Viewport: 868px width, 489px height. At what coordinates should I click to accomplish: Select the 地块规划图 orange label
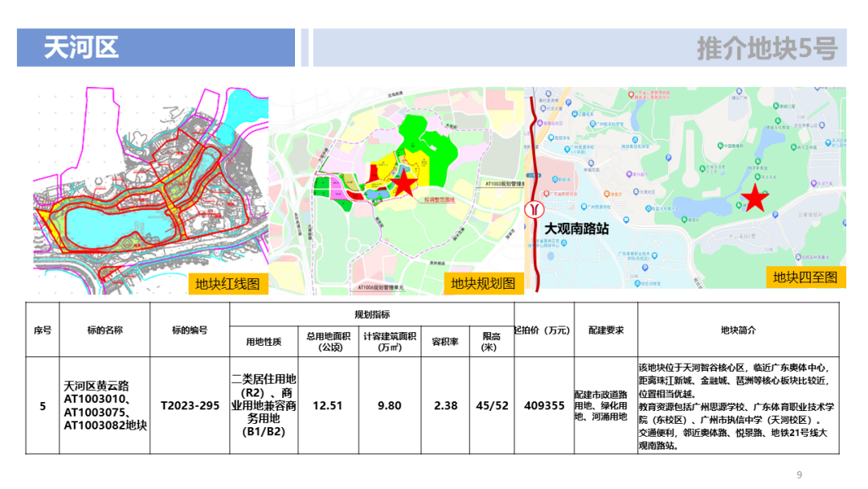pos(481,283)
